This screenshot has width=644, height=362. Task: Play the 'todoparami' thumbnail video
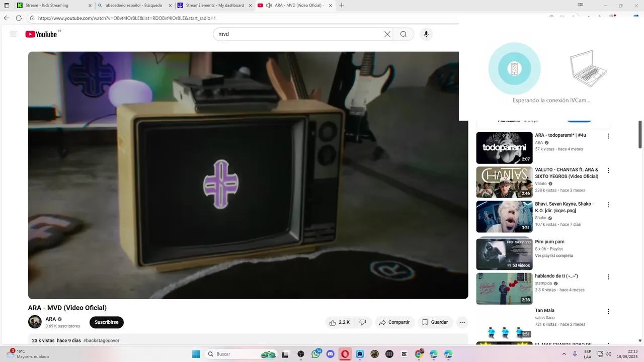coord(504,148)
